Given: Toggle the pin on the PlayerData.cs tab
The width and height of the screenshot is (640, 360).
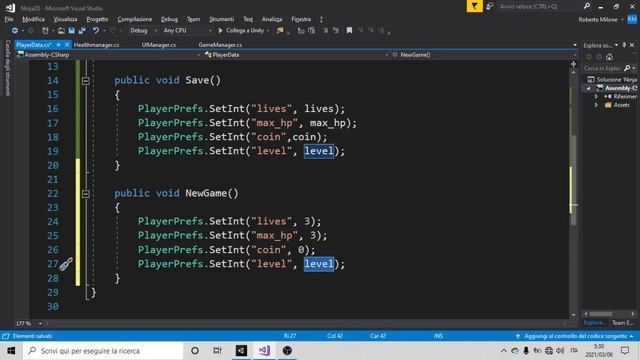Looking at the screenshot, I should [x=59, y=45].
